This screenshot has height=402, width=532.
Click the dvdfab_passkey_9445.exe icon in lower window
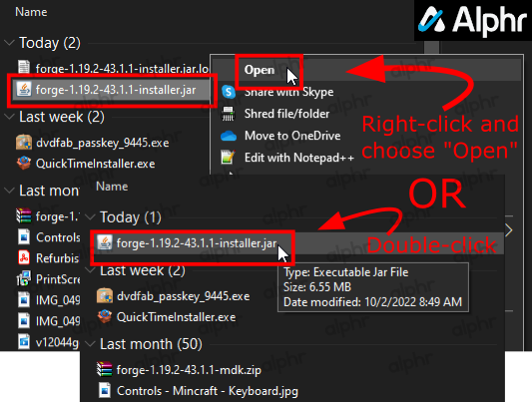click(105, 296)
